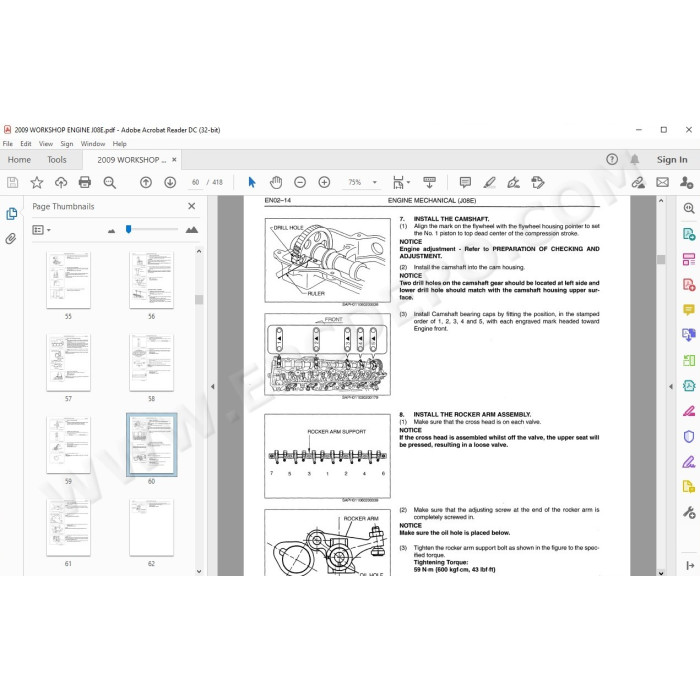Select page 58 thumbnail
The image size is (700, 700).
pos(151,362)
